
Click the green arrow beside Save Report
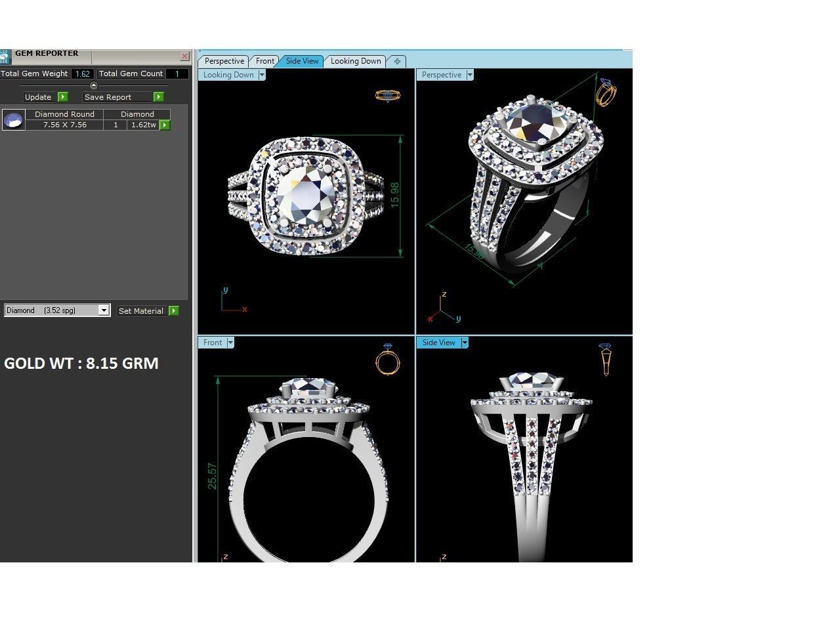click(x=158, y=97)
